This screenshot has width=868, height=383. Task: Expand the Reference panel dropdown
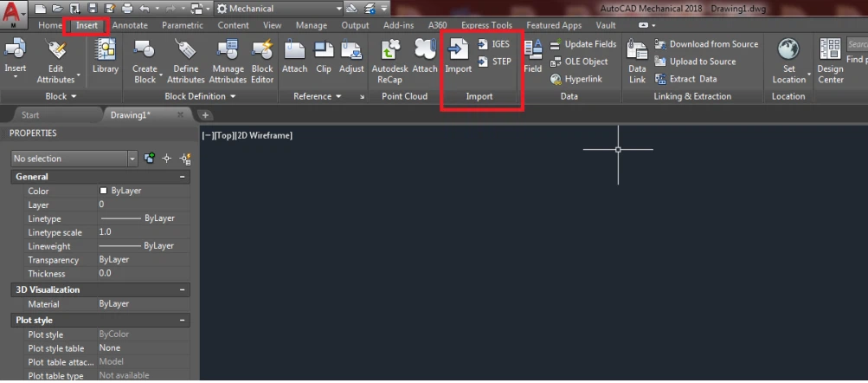coord(318,96)
